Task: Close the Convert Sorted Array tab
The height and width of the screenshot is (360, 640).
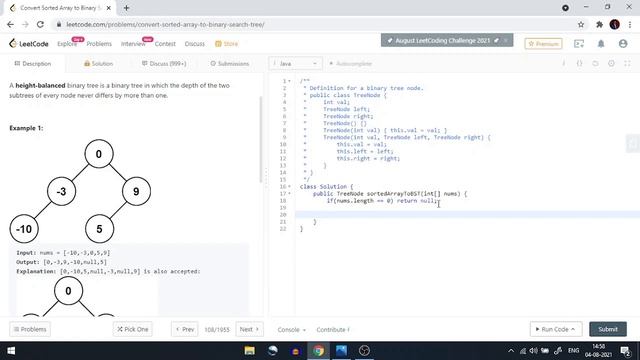Action: [109, 8]
